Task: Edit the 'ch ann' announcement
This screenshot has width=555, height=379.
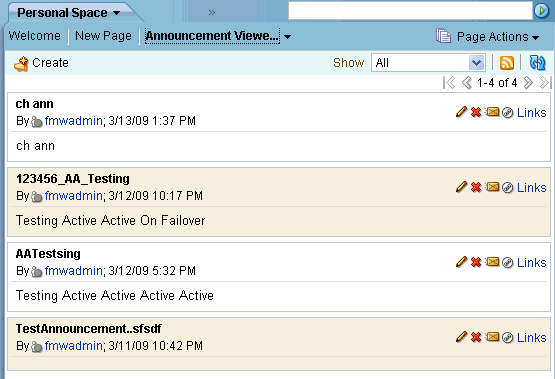Action: (x=461, y=112)
